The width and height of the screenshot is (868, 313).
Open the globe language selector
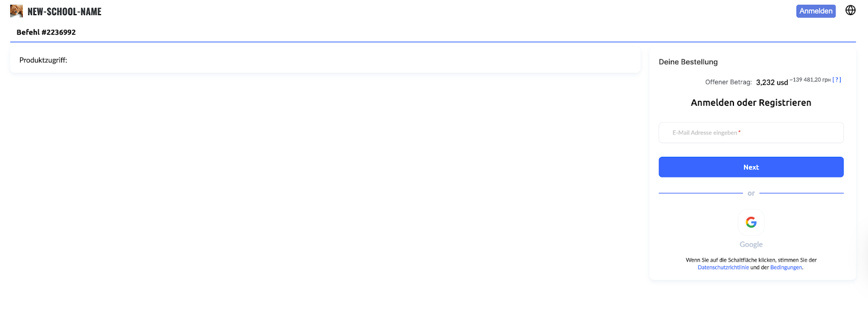[x=850, y=10]
